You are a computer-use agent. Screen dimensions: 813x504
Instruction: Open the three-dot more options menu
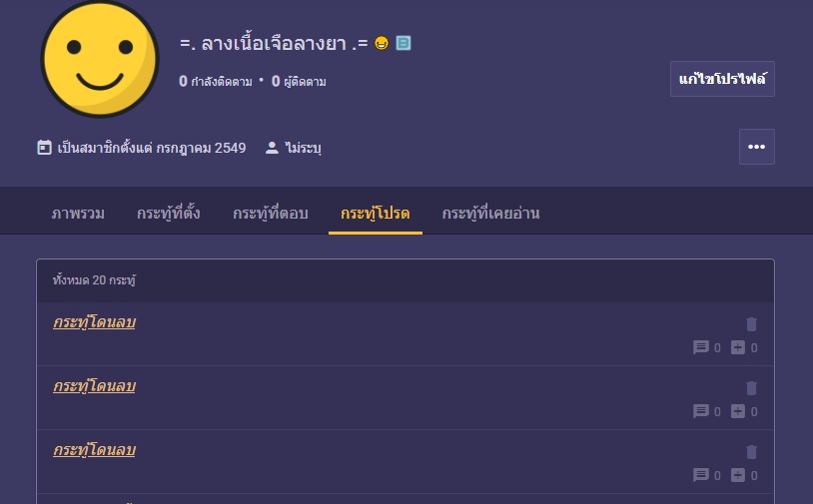pos(756,147)
